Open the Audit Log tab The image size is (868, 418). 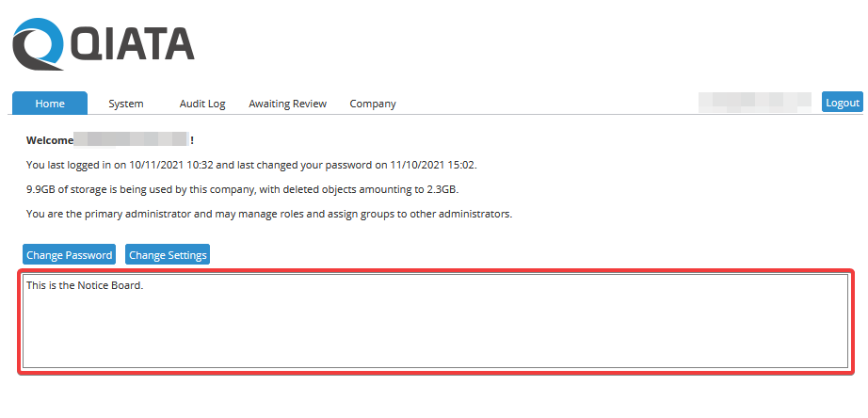pyautogui.click(x=202, y=104)
